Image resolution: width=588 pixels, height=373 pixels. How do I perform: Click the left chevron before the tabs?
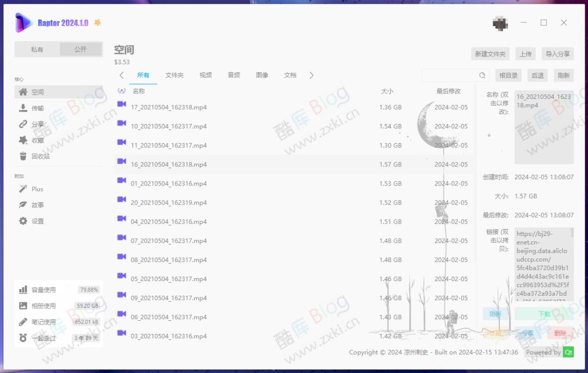pyautogui.click(x=121, y=75)
